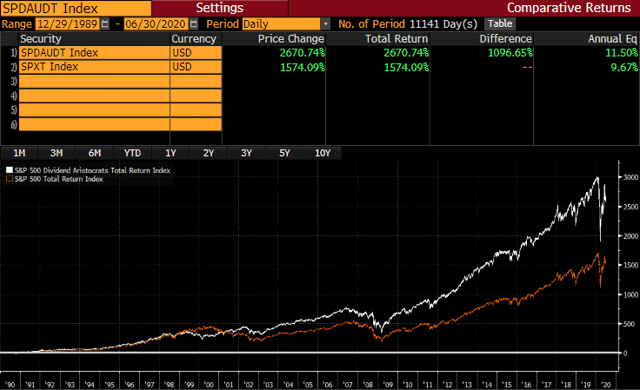
Task: Click the Currency column header
Action: pos(193,39)
